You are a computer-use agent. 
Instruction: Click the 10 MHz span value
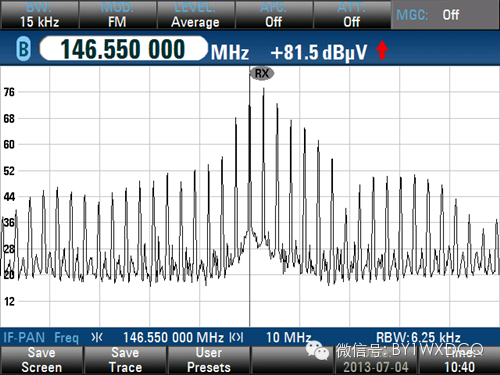pyautogui.click(x=289, y=338)
